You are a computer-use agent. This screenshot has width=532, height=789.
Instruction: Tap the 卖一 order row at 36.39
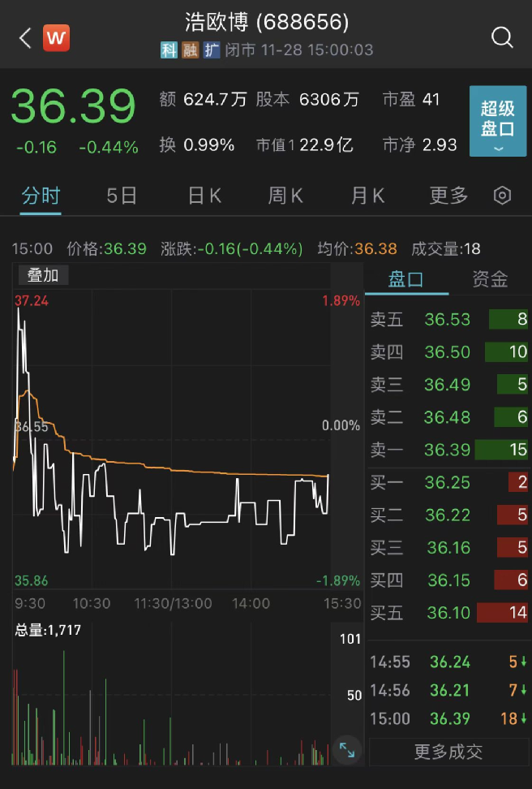coord(448,450)
